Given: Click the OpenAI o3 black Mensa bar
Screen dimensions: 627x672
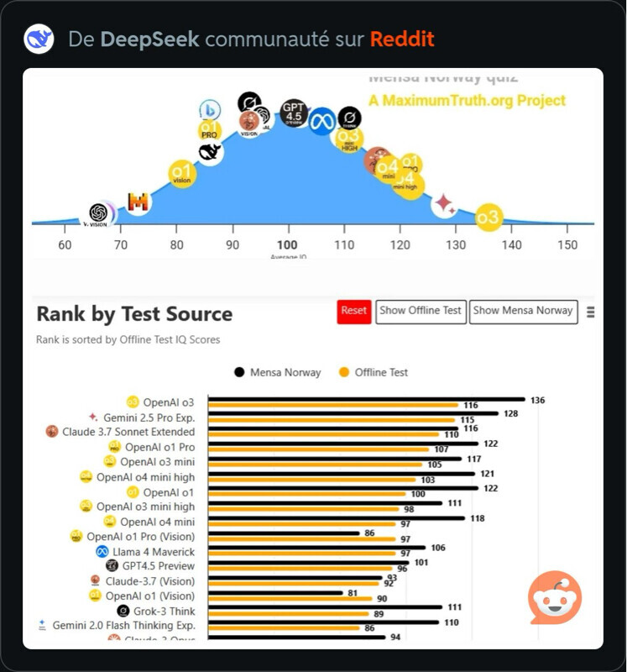Looking at the screenshot, I should point(366,400).
